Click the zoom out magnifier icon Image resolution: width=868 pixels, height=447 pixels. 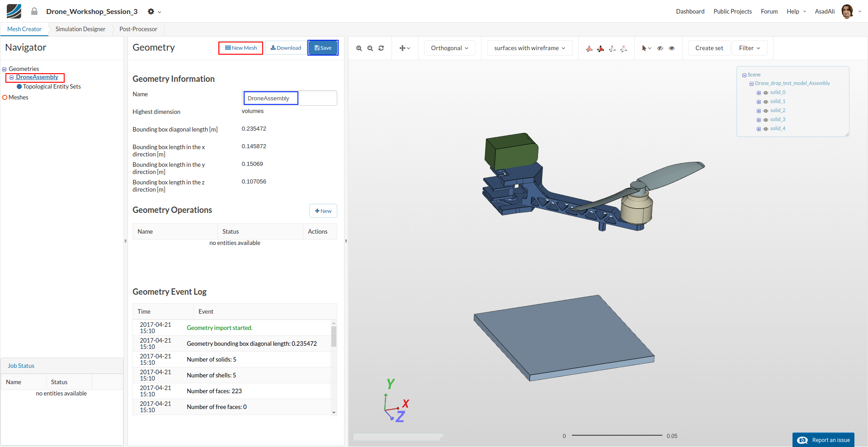pos(370,48)
